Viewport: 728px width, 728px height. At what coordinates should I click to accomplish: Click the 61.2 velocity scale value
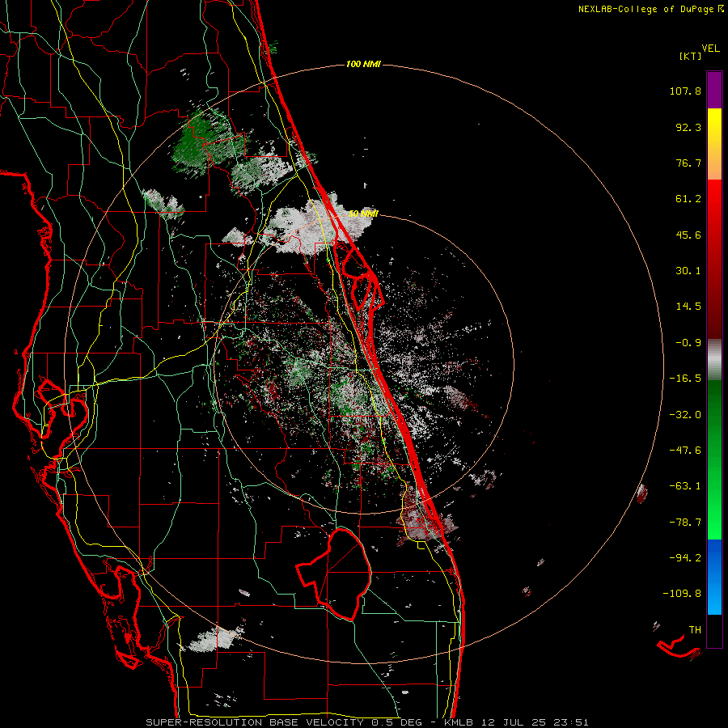click(x=688, y=199)
